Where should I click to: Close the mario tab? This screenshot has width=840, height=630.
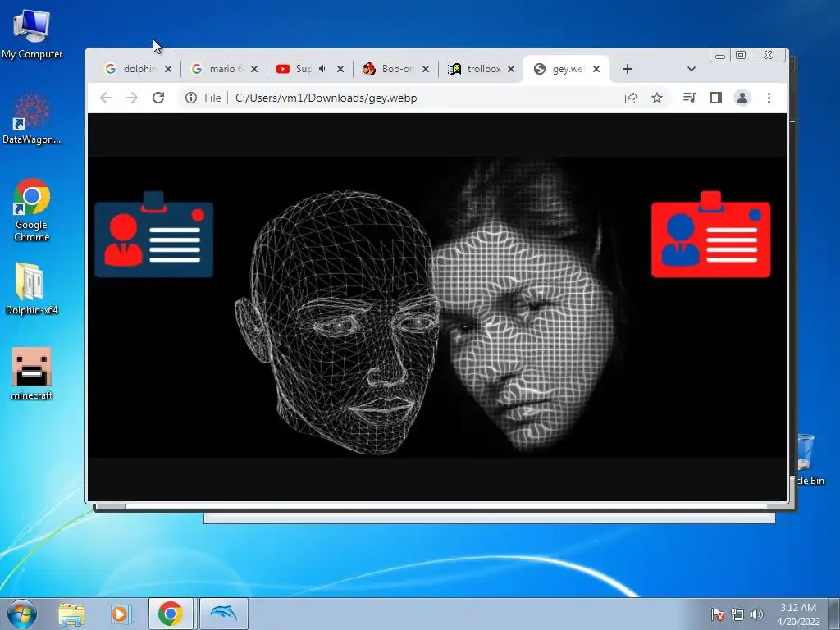[x=254, y=69]
